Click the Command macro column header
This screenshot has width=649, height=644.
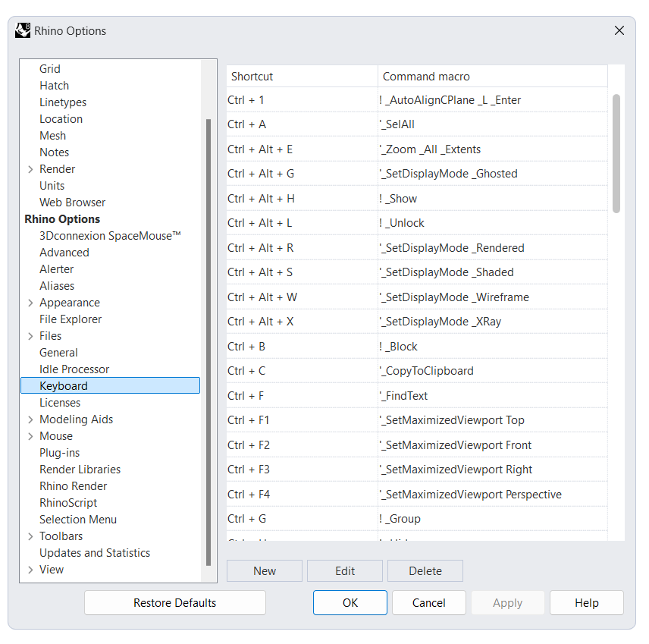click(x=493, y=77)
